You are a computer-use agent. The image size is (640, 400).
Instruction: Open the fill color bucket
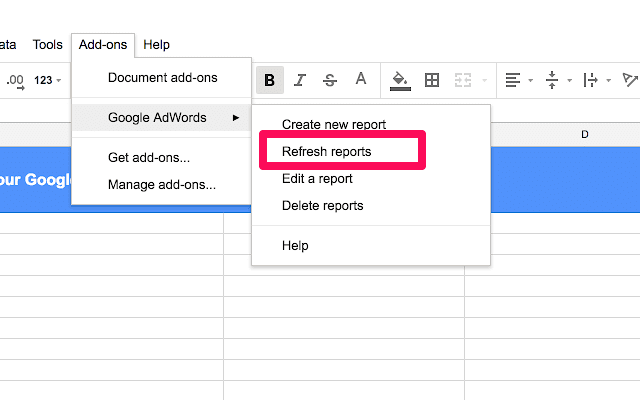point(400,80)
